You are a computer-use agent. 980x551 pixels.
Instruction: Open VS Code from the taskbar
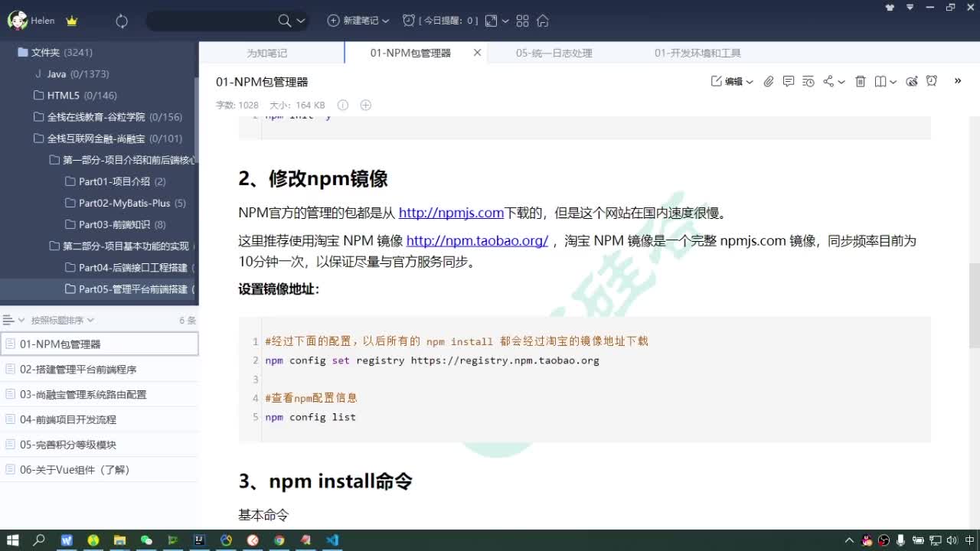332,540
